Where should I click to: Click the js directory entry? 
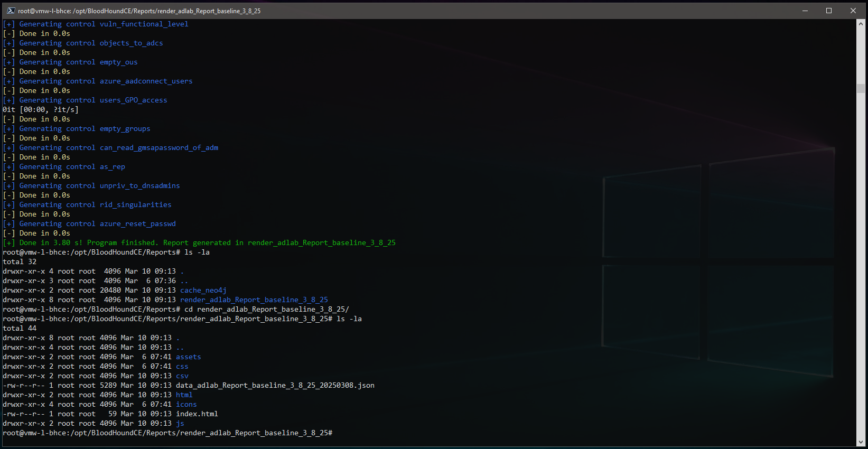180,423
